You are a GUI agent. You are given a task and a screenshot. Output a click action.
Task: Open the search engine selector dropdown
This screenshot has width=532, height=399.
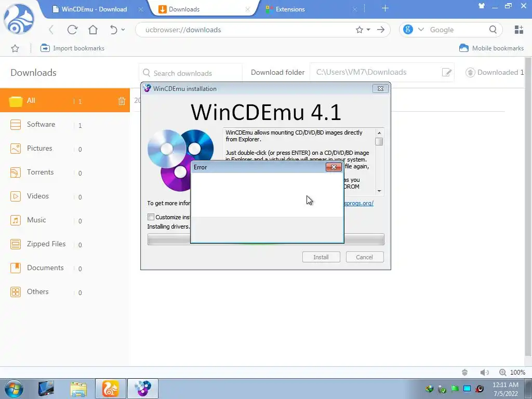pyautogui.click(x=421, y=30)
